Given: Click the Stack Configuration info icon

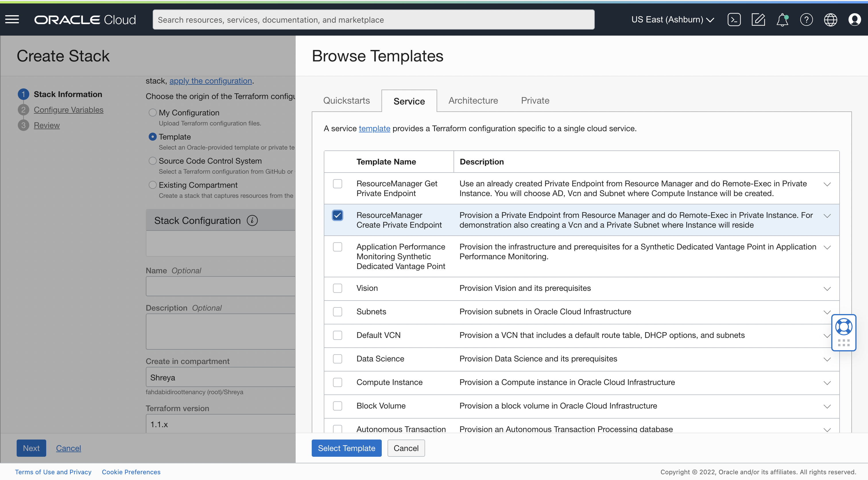Looking at the screenshot, I should [252, 220].
